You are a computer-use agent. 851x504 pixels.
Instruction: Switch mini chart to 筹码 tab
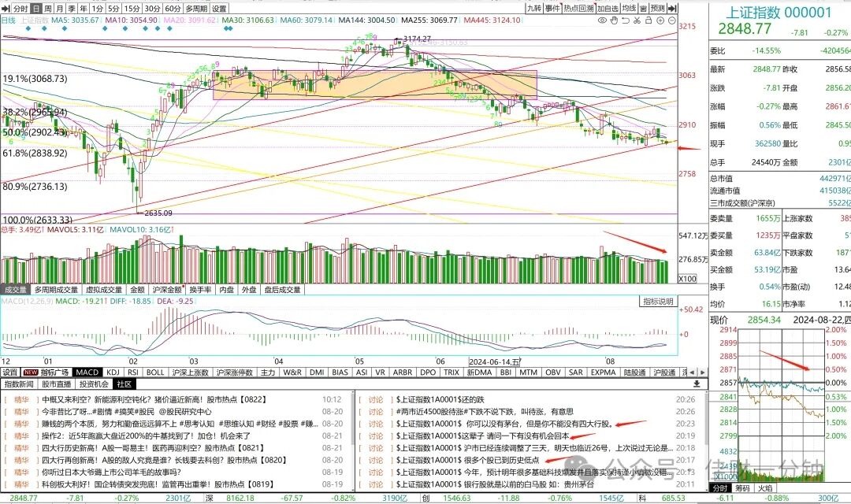pos(742,487)
